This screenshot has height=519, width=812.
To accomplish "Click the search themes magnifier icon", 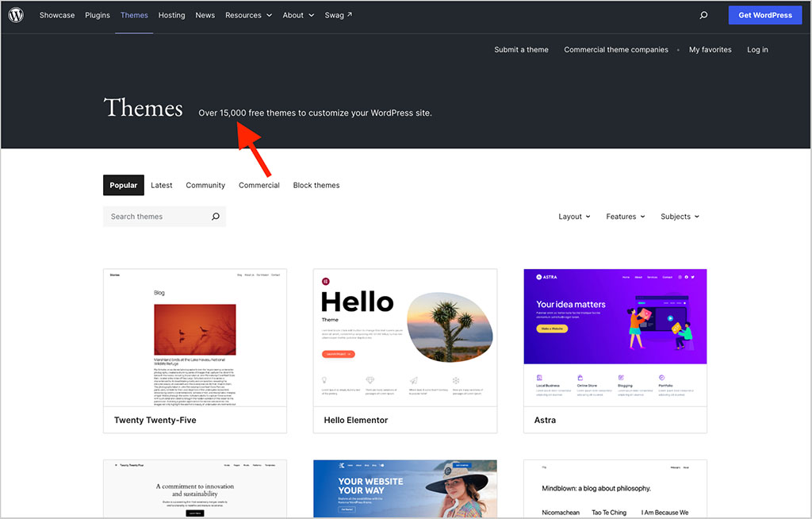I will [x=216, y=216].
